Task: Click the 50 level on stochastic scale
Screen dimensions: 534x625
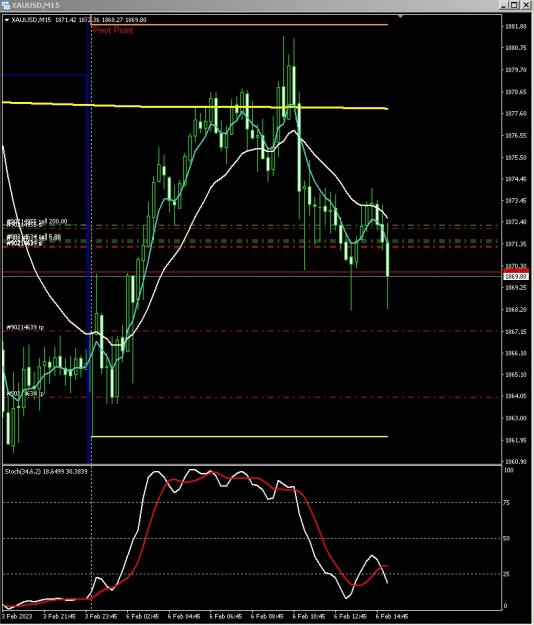Action: coord(507,539)
